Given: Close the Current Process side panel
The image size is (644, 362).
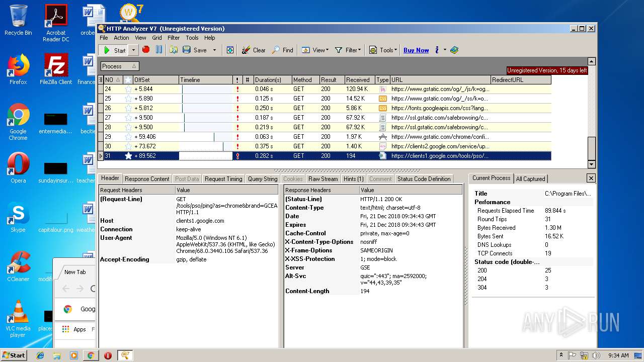Looking at the screenshot, I should pyautogui.click(x=591, y=178).
